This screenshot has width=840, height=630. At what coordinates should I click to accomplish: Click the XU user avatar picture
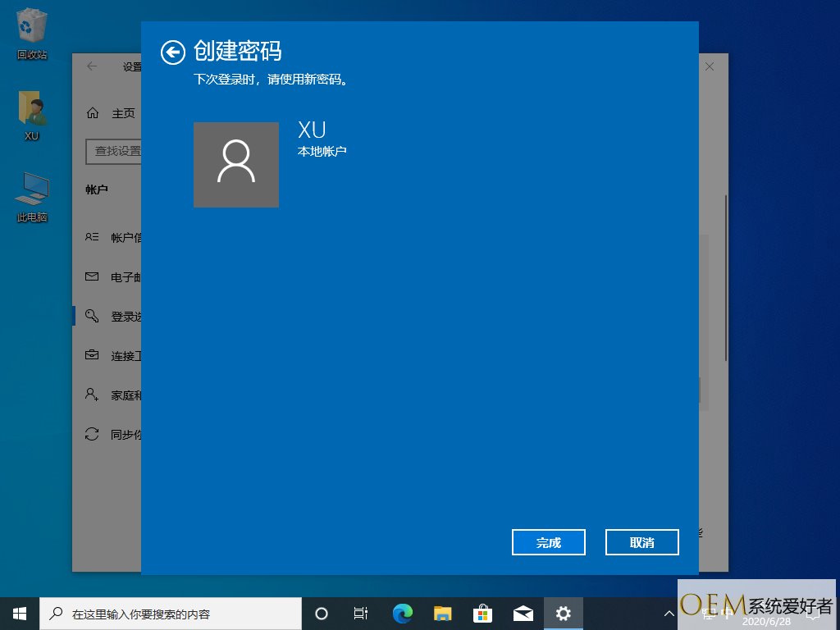click(x=236, y=165)
